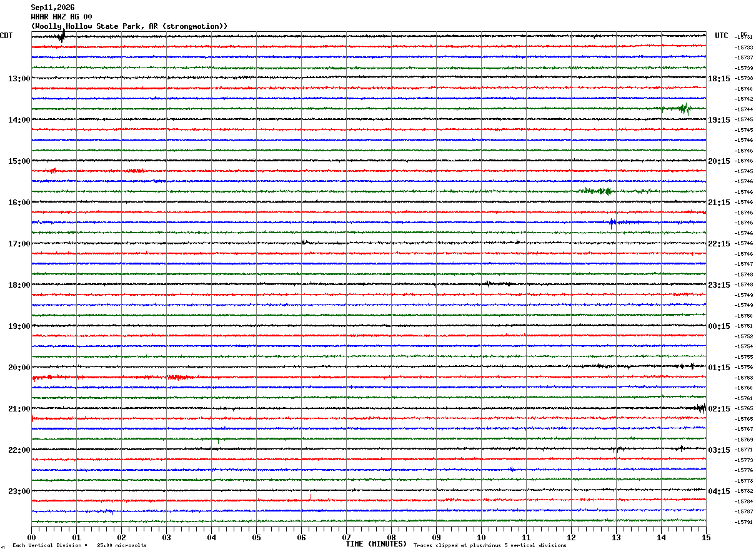The width and height of the screenshot is (756, 554).
Task: Select the Sep11,2026 date text
Action: pos(52,8)
